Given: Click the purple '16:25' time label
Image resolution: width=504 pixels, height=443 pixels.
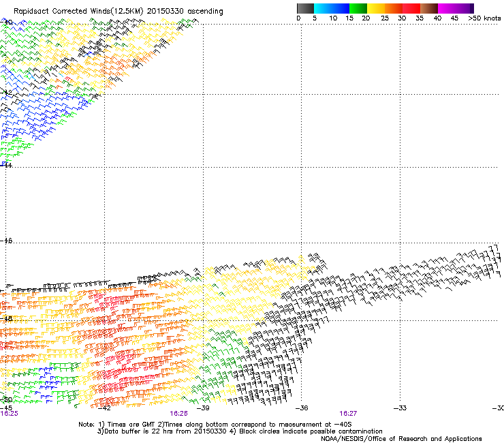Looking at the screenshot, I should click(x=10, y=414).
